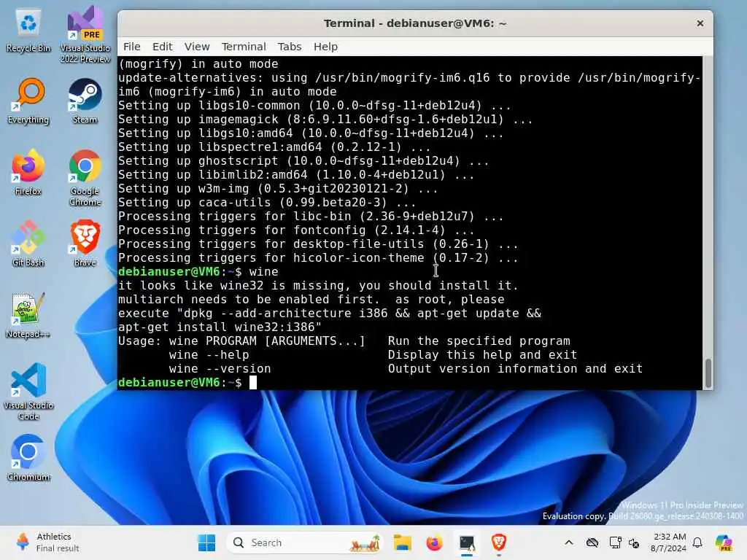Open the Athletics news widget in taskbar
747x560 pixels.
47,542
